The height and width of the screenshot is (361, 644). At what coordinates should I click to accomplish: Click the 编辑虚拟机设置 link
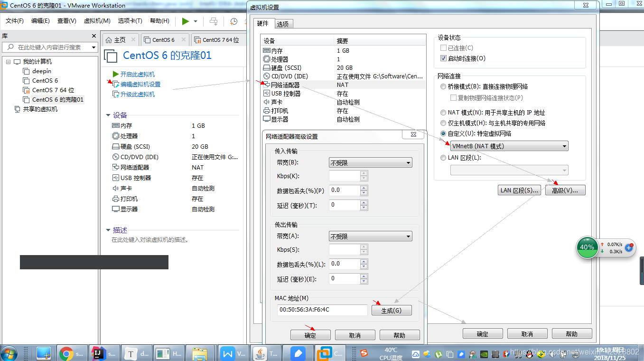point(140,84)
